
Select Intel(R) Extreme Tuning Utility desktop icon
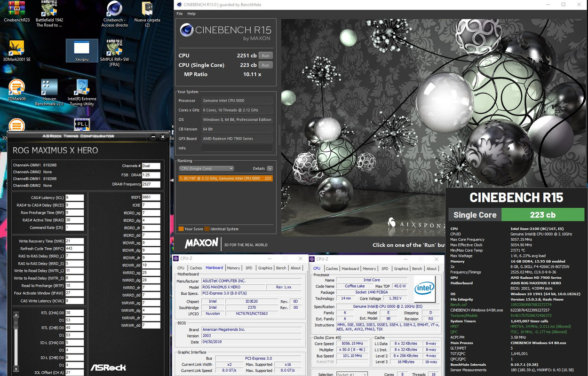coord(82,93)
